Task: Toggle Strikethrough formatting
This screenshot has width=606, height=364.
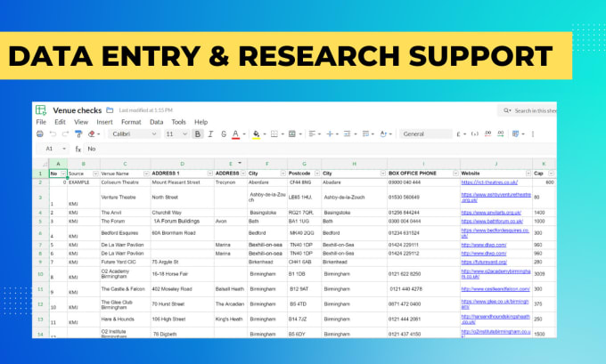Action: tap(224, 134)
